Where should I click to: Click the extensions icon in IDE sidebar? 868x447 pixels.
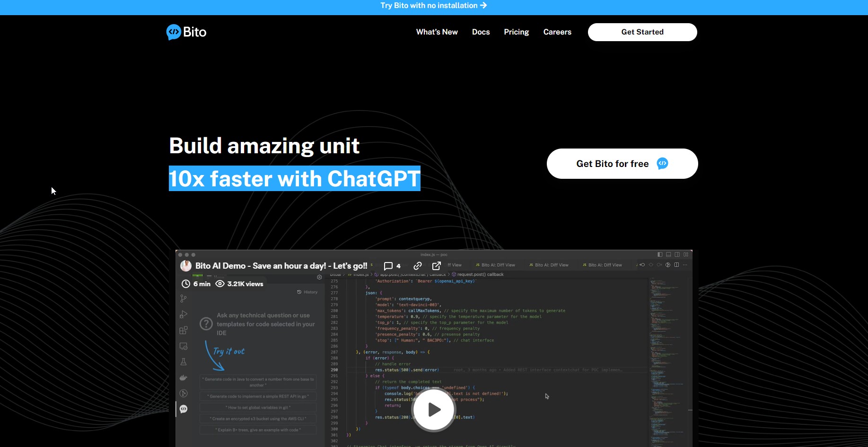(184, 330)
